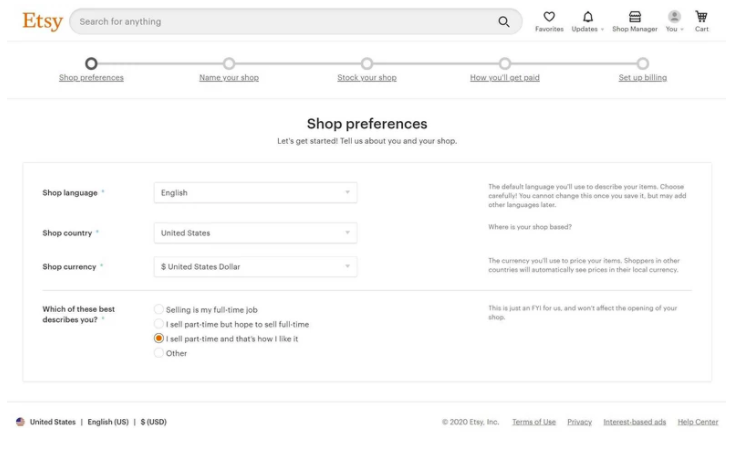Click the Shop preferences step circle
The image size is (734, 463).
91,63
